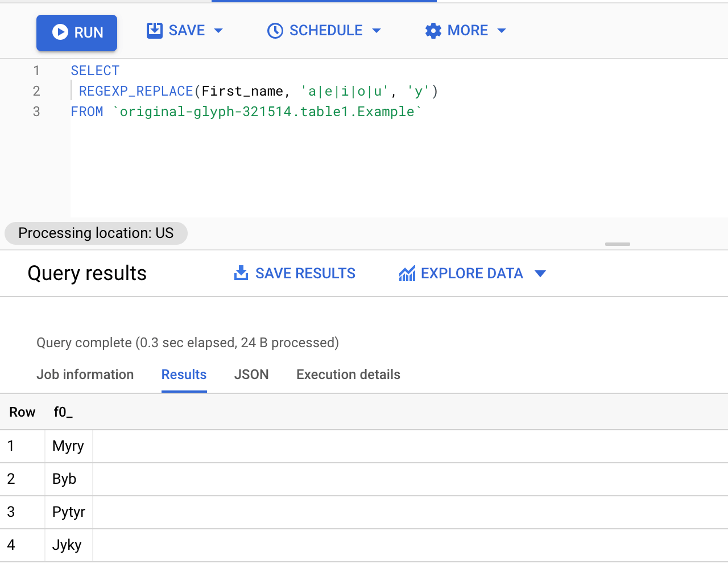This screenshot has height=576, width=728.
Task: Click the clock icon next to SCHEDULE
Action: pos(275,30)
